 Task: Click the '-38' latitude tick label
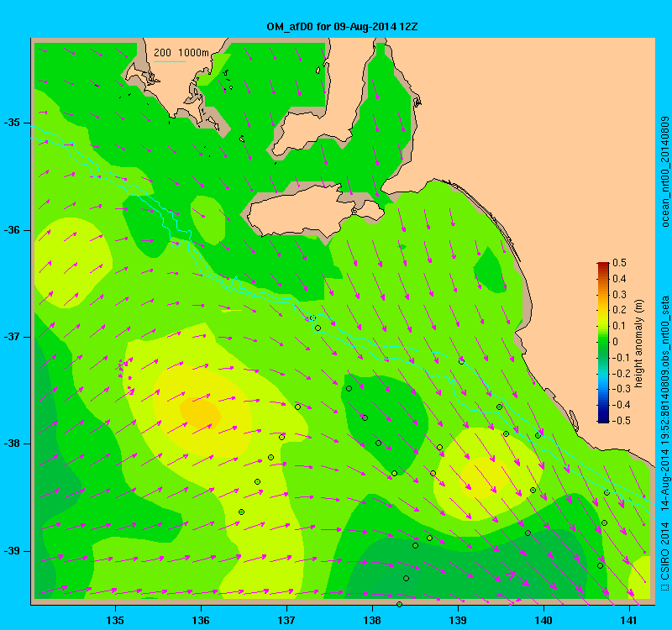point(13,444)
